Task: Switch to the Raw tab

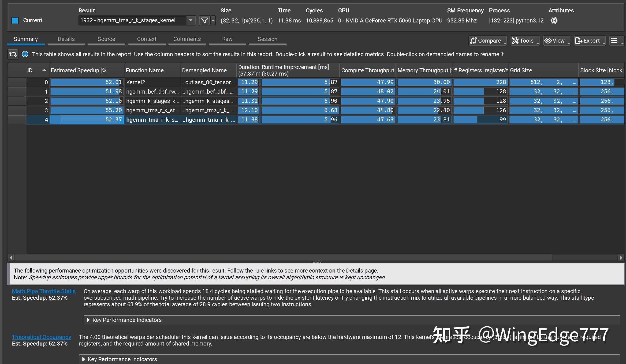Action: coord(227,39)
